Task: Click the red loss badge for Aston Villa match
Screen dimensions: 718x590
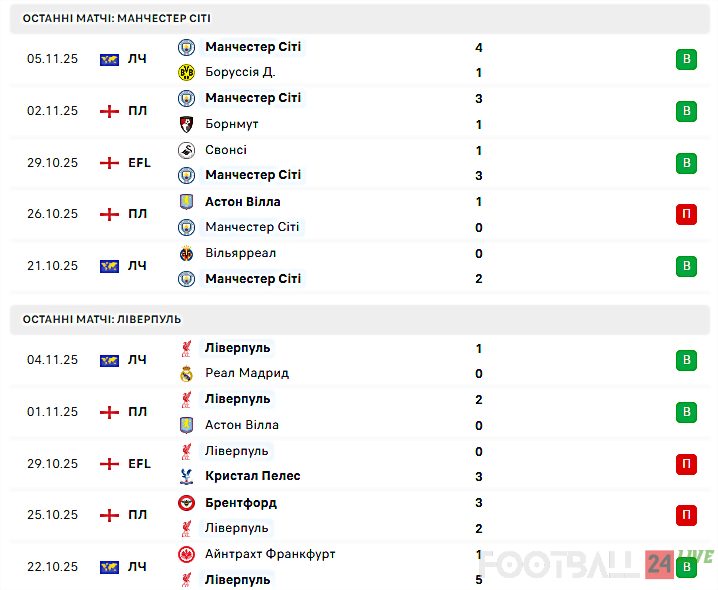Action: [686, 214]
